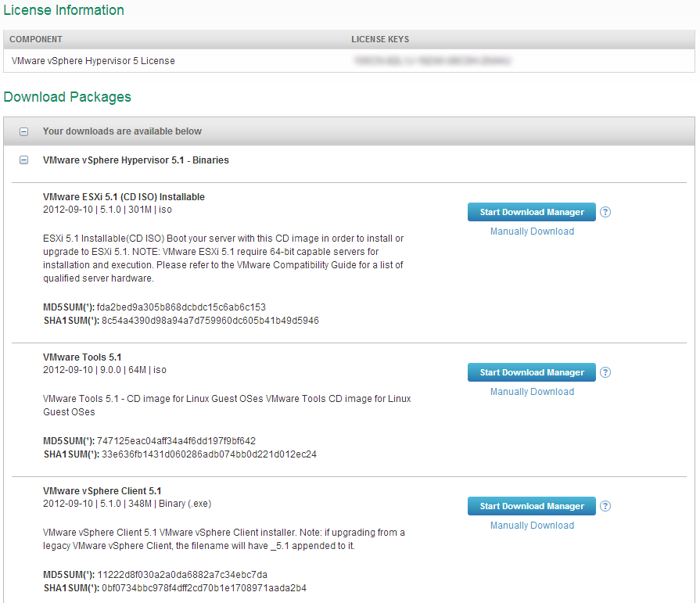The image size is (700, 603).
Task: Manually Download the vSphere Client installer
Action: tap(532, 525)
